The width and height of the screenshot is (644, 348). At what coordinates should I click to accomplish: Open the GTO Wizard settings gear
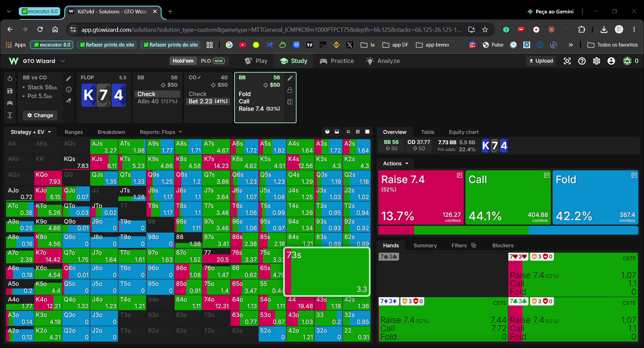click(x=597, y=61)
